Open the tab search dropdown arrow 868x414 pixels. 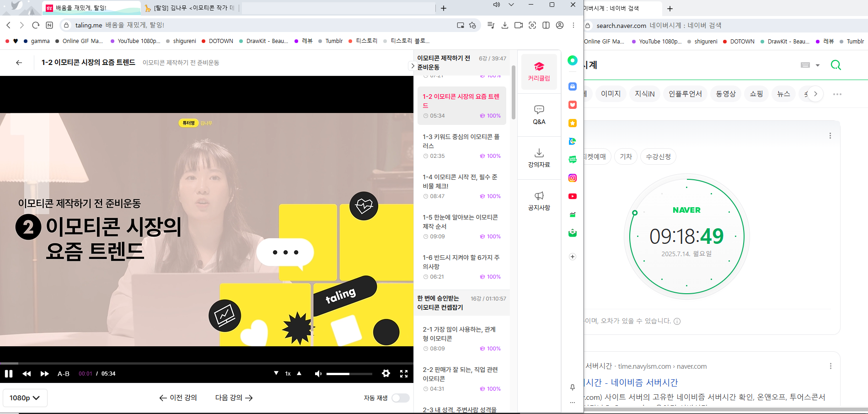click(x=511, y=5)
